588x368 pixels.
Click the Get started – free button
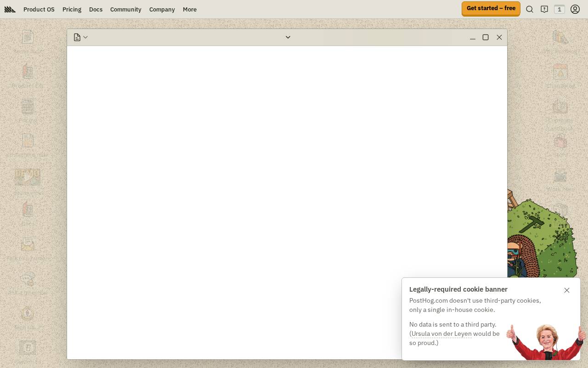(x=491, y=9)
